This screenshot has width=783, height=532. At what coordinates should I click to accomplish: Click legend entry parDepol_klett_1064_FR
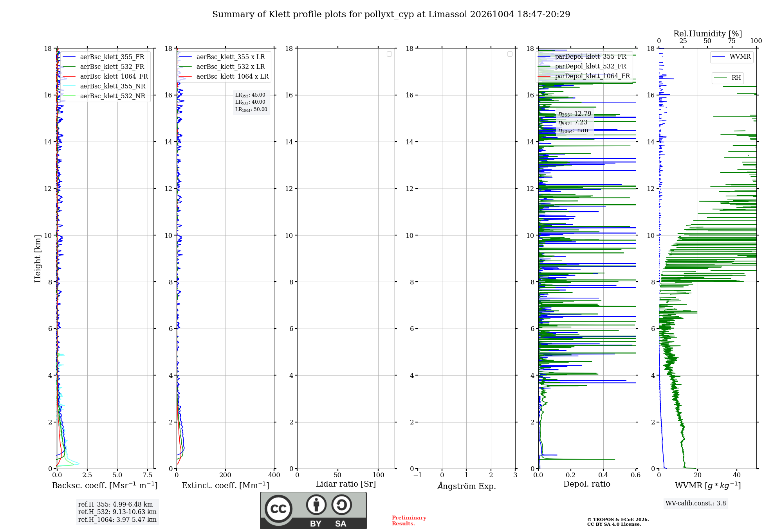584,76
